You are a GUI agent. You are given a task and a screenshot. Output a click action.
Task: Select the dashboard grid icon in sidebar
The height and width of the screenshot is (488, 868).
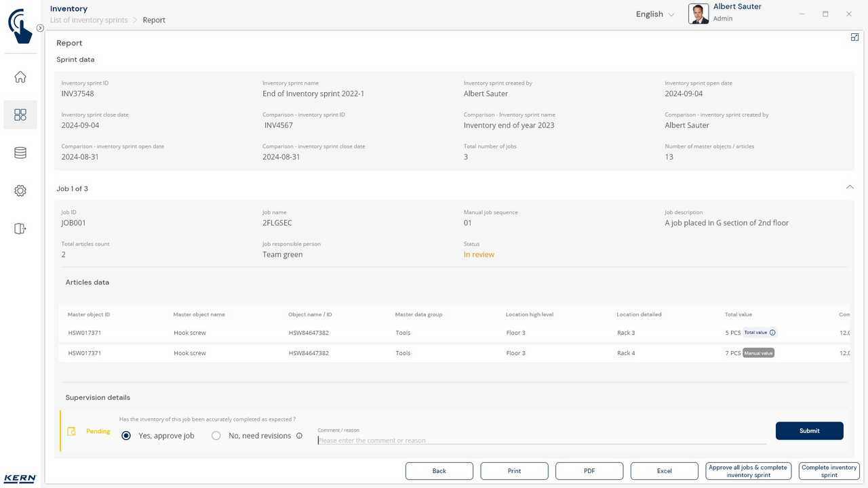[20, 115]
